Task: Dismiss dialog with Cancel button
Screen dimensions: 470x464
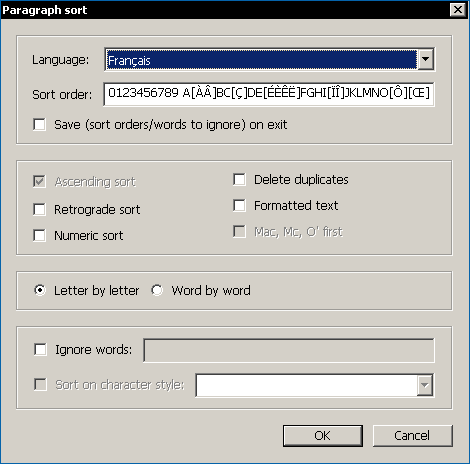Action: click(412, 436)
